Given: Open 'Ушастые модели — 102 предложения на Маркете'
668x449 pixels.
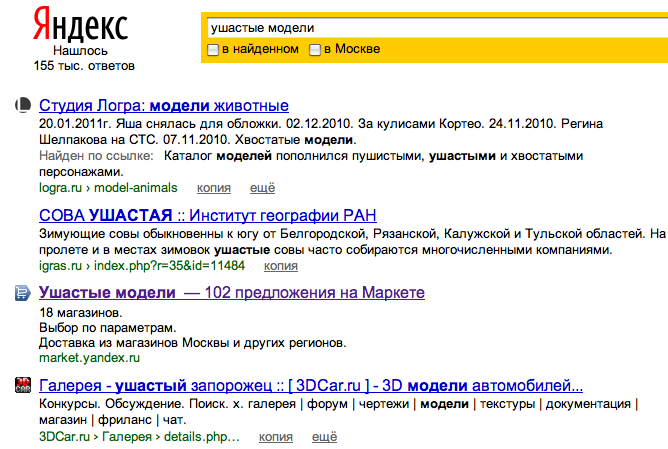Looking at the screenshot, I should tap(232, 293).
